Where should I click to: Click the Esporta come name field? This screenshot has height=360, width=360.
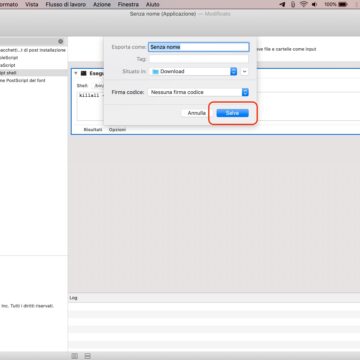coord(199,47)
